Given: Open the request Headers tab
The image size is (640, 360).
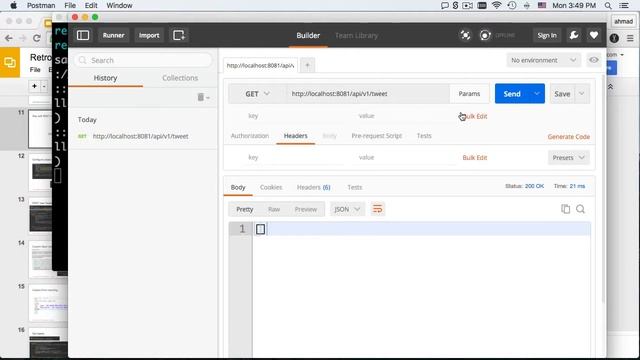Looking at the screenshot, I should (x=296, y=136).
